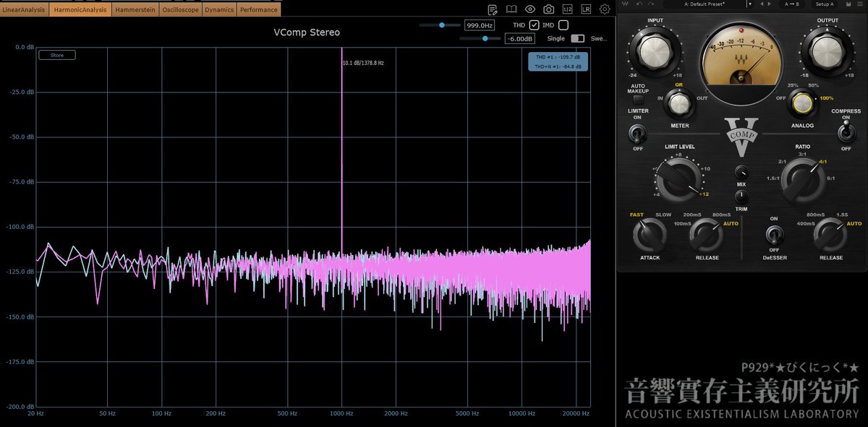
Task: Toggle the Single/Sweep switch
Action: pyautogui.click(x=577, y=38)
